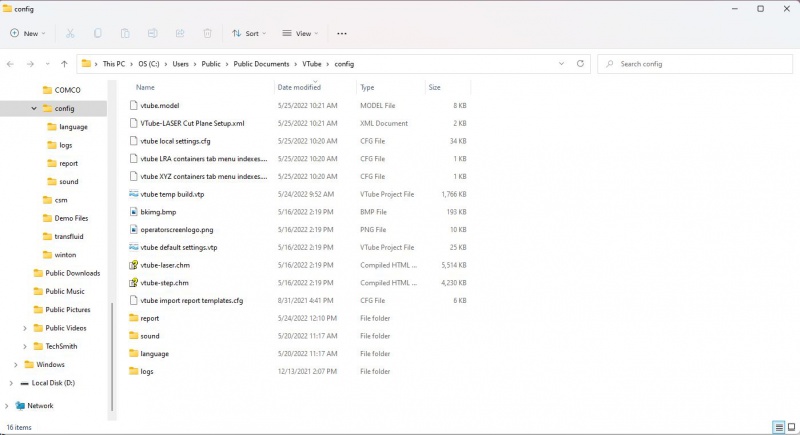Click the vtube-step.chm help file icon

point(134,283)
